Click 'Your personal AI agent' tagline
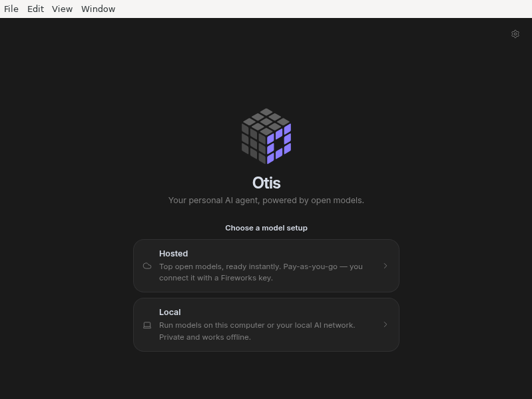532x399 pixels. (x=266, y=200)
